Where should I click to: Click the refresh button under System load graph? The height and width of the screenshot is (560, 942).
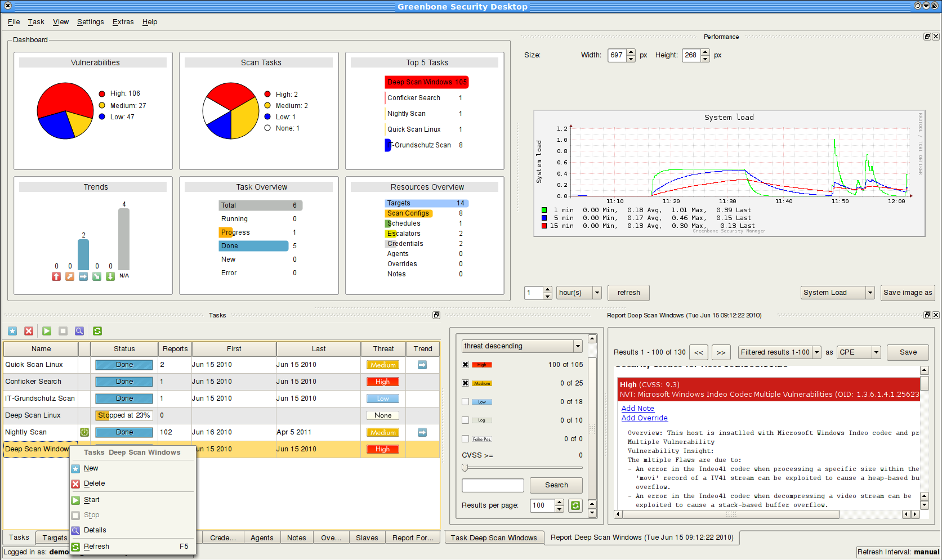[x=629, y=293]
